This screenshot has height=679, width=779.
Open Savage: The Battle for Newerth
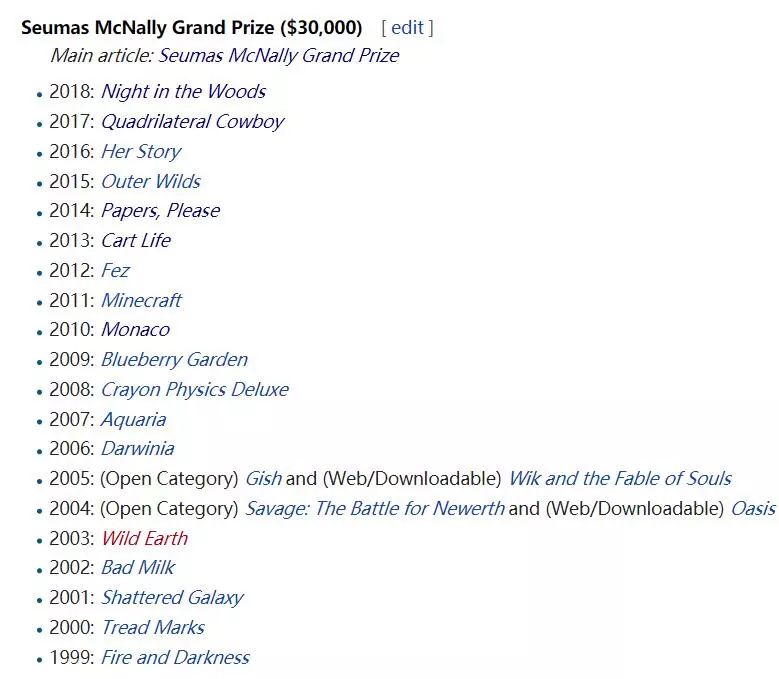(375, 509)
